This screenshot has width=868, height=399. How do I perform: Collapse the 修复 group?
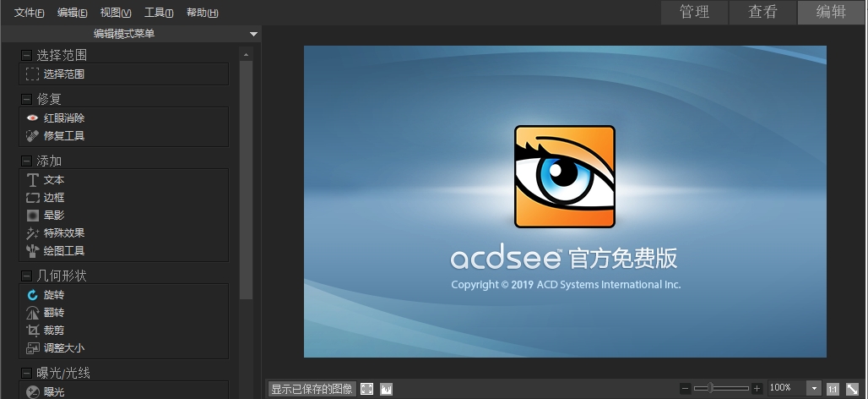[x=26, y=99]
